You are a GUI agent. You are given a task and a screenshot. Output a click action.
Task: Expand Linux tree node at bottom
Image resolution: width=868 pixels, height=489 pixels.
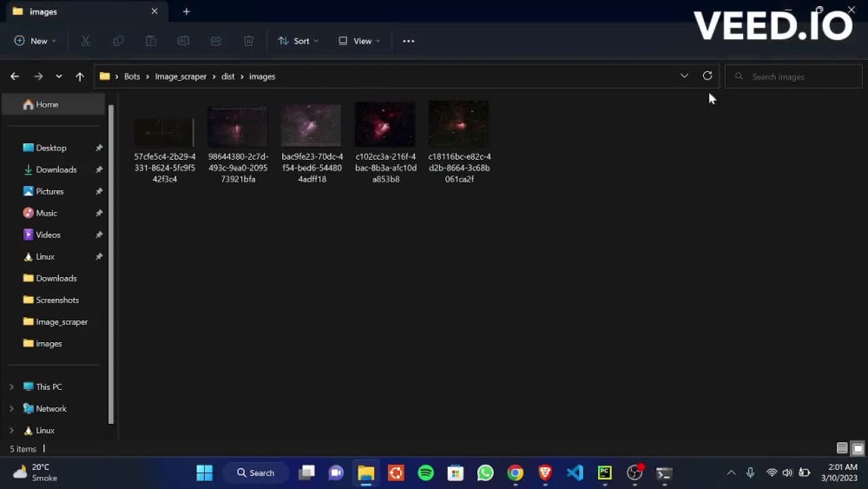point(11,430)
